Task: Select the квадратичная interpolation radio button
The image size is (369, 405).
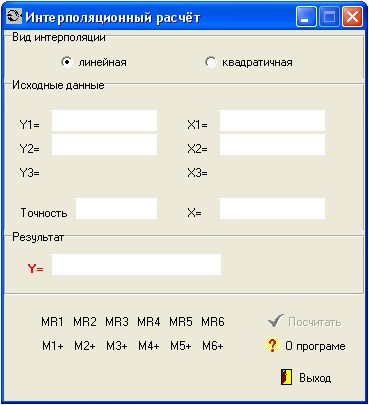Action: point(210,62)
